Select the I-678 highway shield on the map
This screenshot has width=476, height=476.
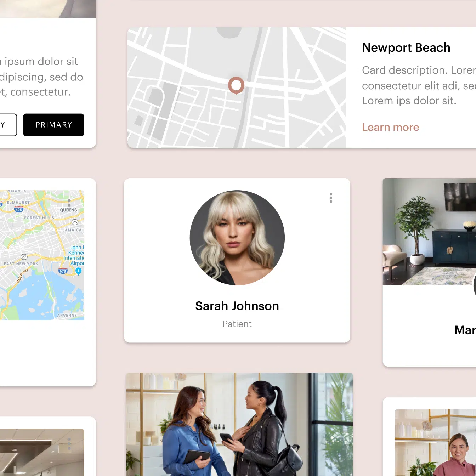pyautogui.click(x=63, y=271)
